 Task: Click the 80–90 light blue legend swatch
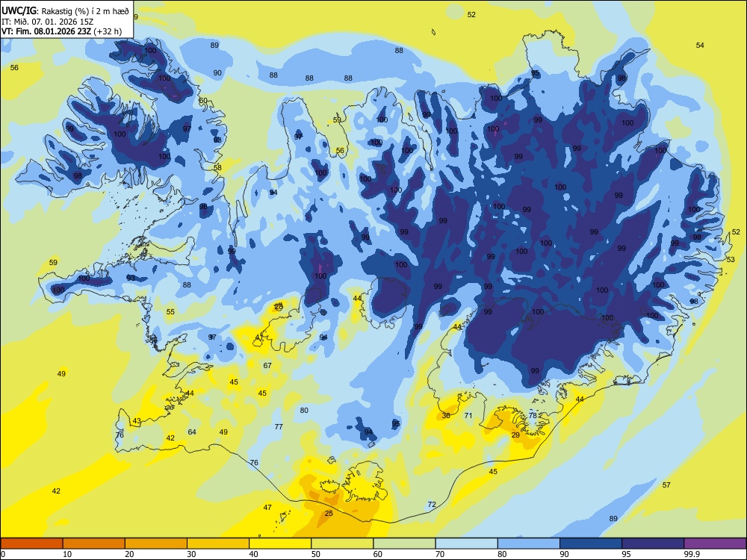[x=529, y=544]
